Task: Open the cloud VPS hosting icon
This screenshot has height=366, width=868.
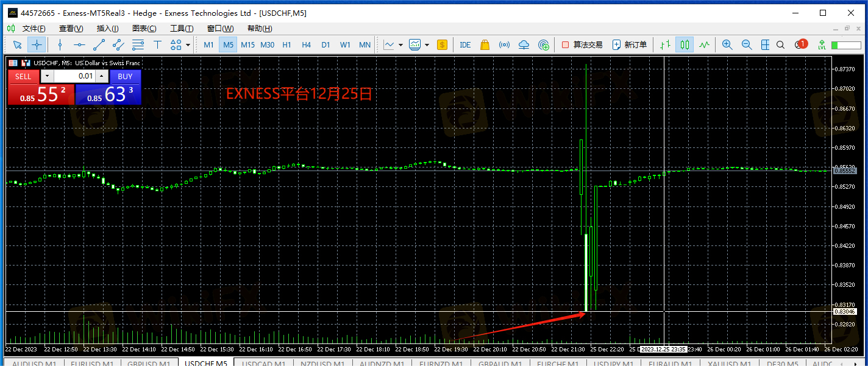Action: [524, 44]
